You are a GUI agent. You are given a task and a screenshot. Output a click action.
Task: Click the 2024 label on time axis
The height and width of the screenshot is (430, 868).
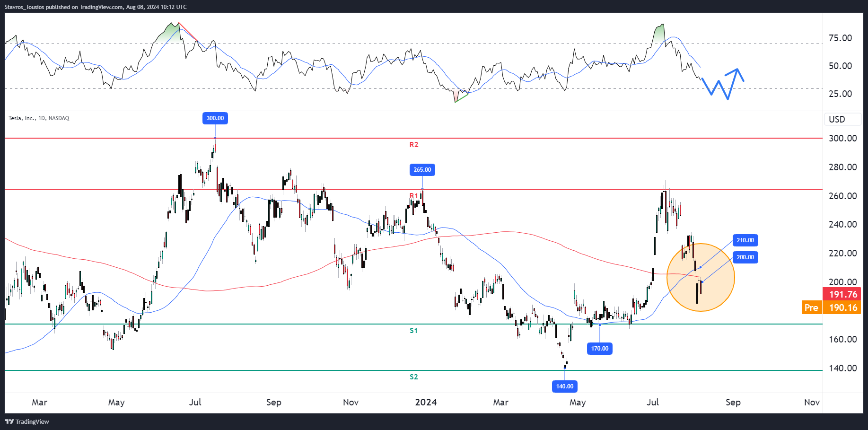[x=426, y=402]
